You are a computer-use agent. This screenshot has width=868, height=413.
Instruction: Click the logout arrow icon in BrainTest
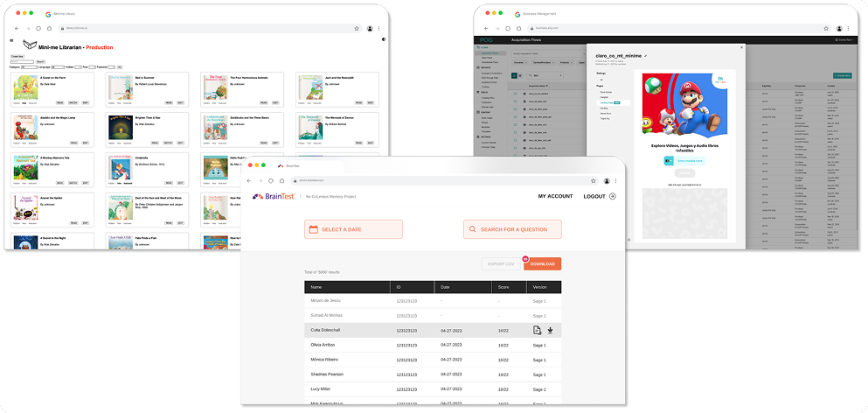coord(612,197)
